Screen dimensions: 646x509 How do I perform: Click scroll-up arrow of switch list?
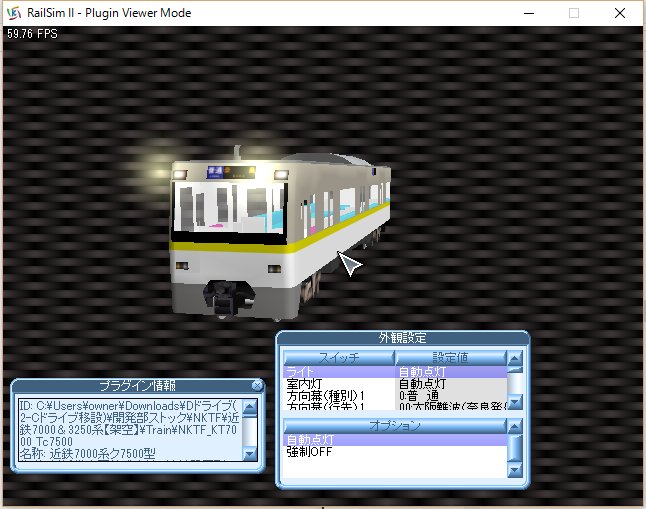(x=515, y=358)
